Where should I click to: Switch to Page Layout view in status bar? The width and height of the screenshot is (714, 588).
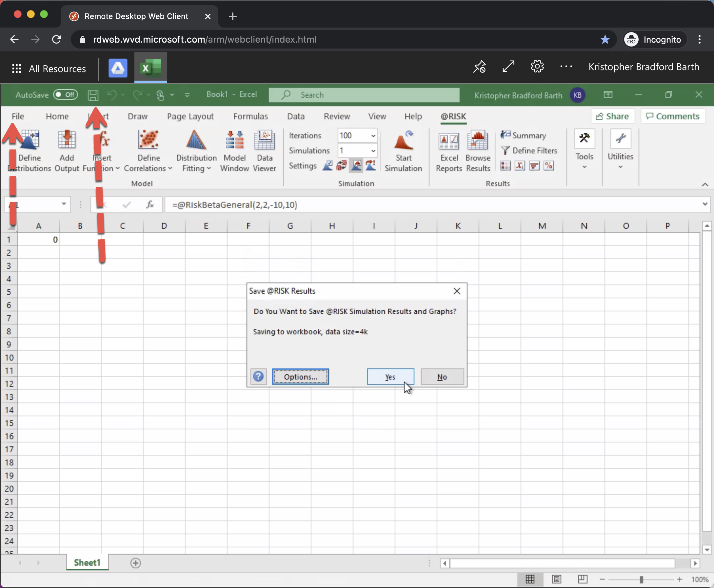(556, 579)
